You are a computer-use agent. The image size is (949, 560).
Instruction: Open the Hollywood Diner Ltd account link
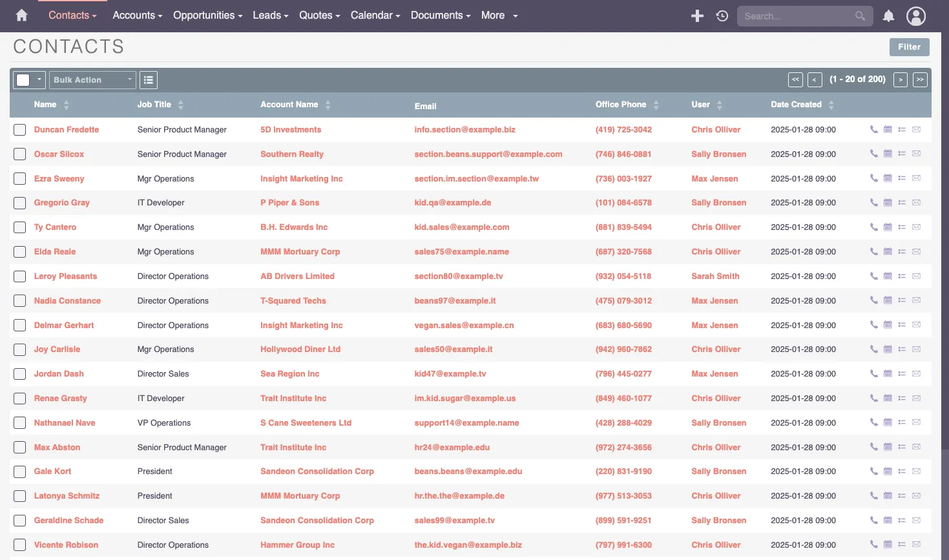[300, 349]
